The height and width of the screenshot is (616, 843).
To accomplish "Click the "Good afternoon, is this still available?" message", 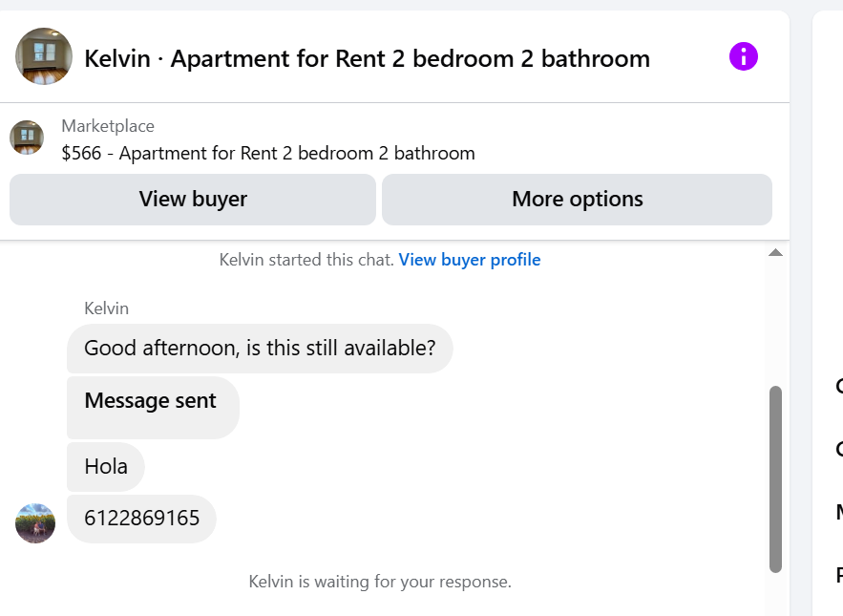I will [x=260, y=349].
